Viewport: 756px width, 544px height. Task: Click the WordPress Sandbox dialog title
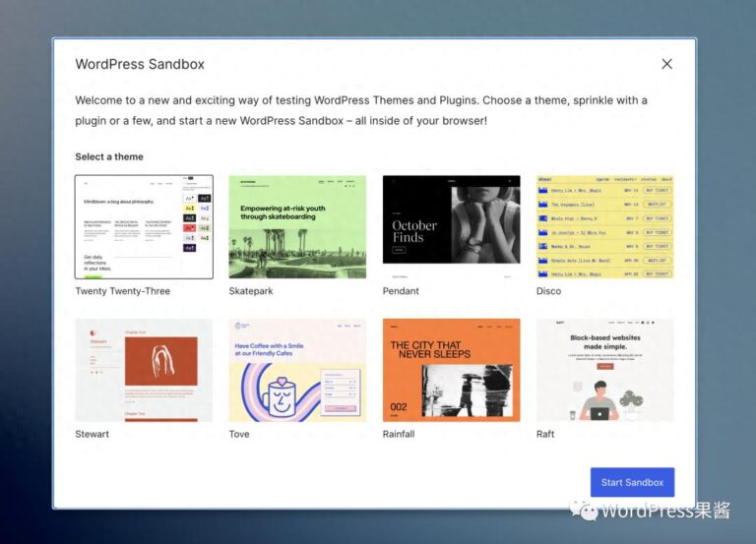[140, 64]
